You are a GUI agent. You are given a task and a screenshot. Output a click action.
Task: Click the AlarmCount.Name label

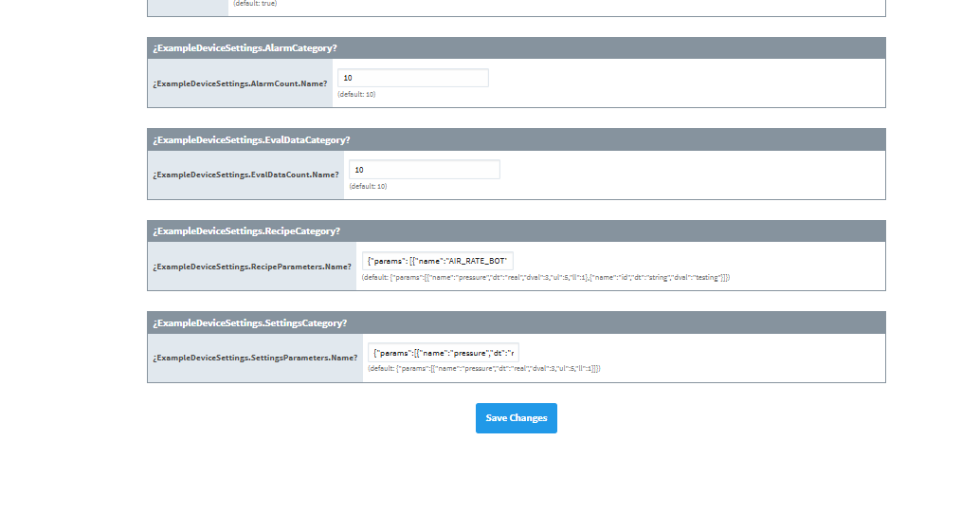coord(240,83)
